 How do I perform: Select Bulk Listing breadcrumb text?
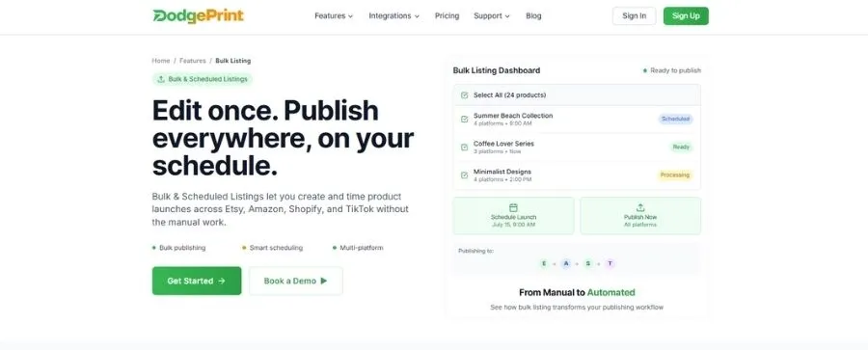[233, 61]
